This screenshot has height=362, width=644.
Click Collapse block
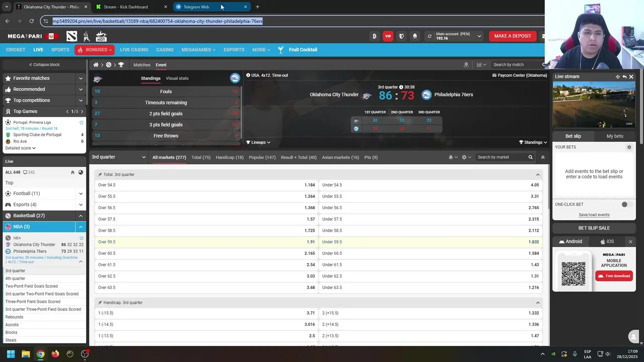point(44,65)
